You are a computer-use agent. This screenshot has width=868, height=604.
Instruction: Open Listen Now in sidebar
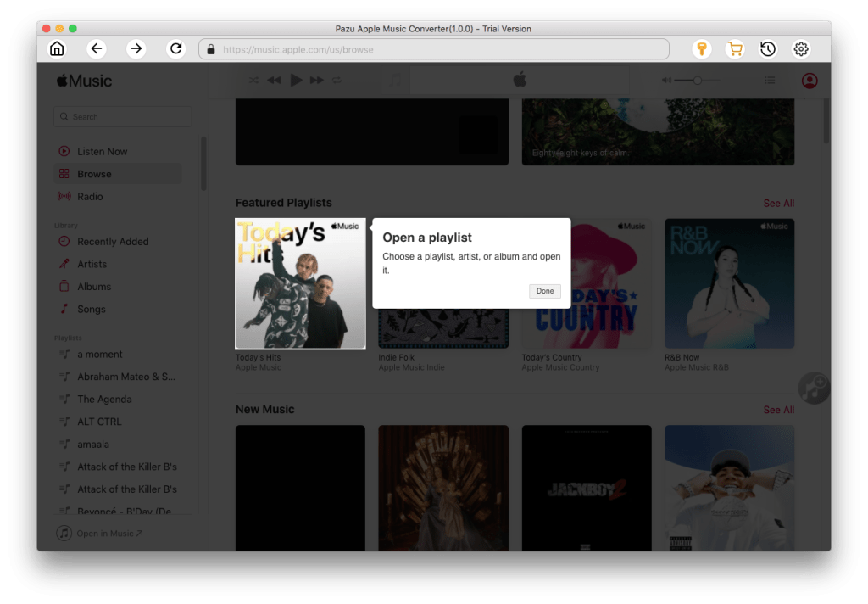tap(118, 151)
